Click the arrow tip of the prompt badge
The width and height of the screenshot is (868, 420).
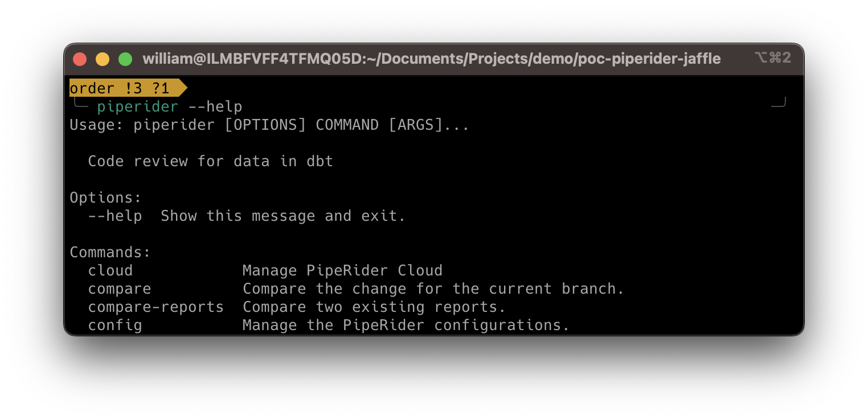183,88
